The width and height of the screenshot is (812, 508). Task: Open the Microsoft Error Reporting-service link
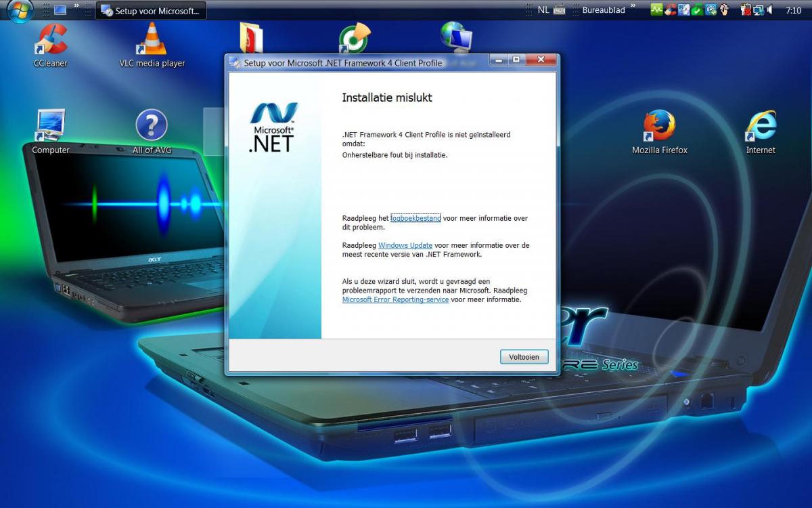395,299
